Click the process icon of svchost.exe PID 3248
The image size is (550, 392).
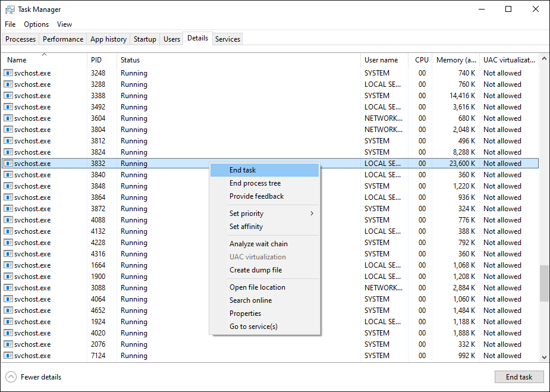8,73
